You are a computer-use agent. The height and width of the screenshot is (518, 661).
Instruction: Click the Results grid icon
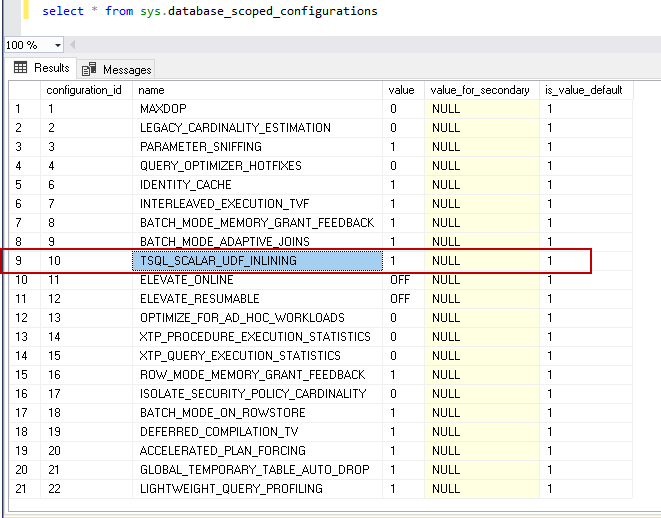click(x=20, y=68)
